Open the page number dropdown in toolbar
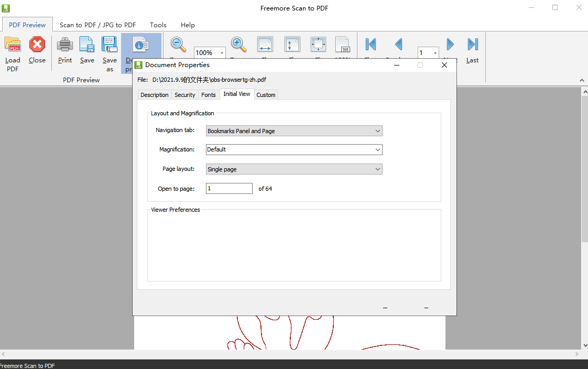This screenshot has width=588, height=369. pyautogui.click(x=435, y=53)
